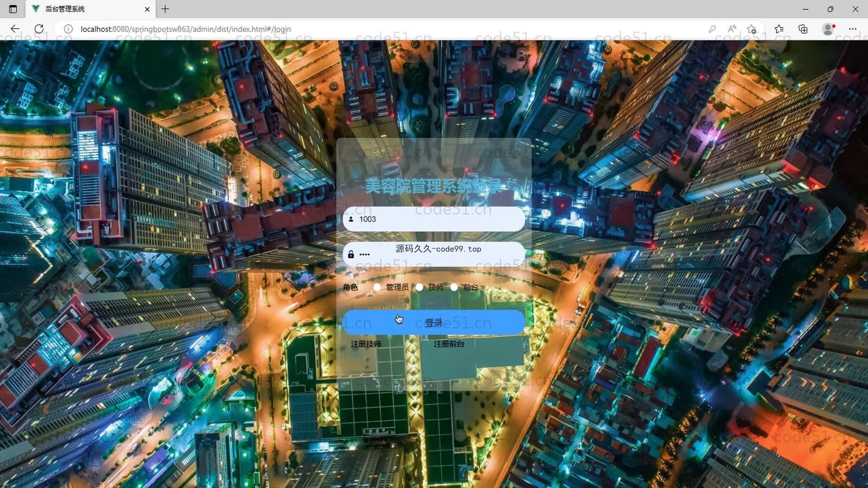Screen dimensions: 868x488
Task: Restore the browser window size
Action: pyautogui.click(x=830, y=9)
